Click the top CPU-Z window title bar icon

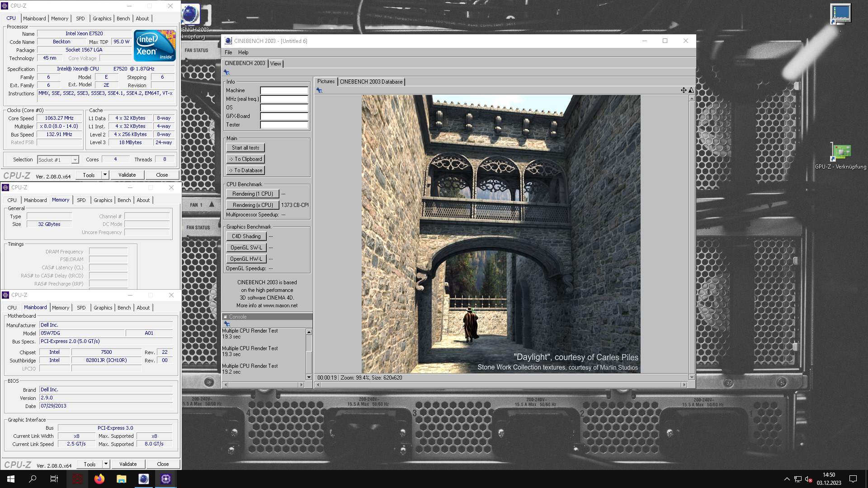pyautogui.click(x=5, y=6)
